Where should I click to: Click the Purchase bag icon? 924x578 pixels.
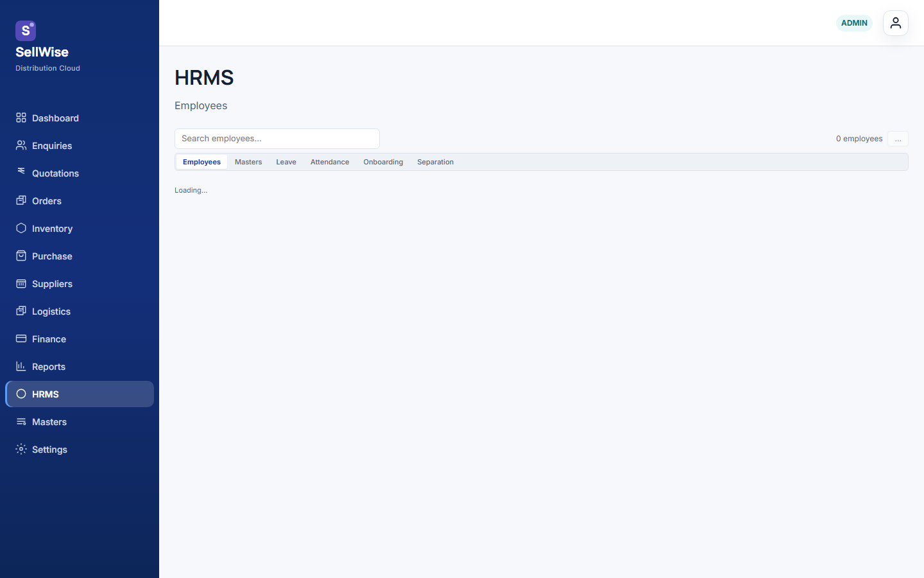coord(21,256)
